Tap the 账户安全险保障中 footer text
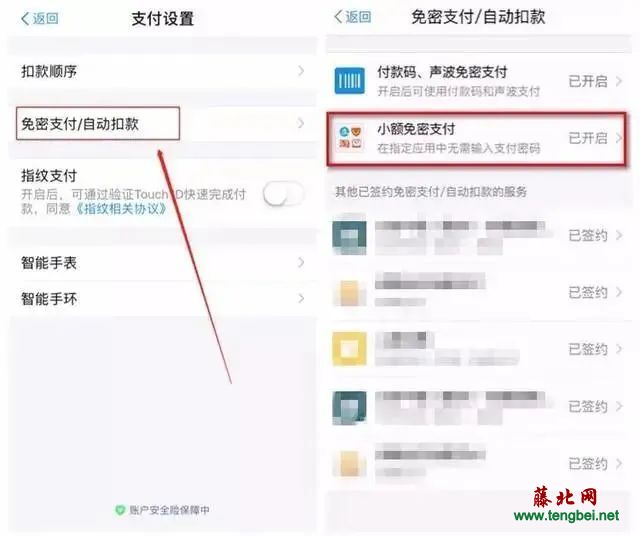 169,510
